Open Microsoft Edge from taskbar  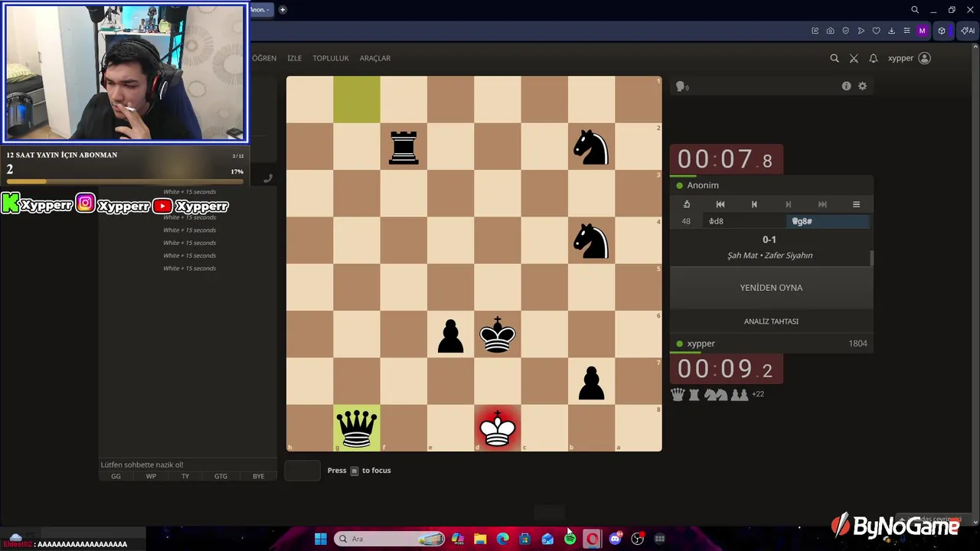tap(502, 539)
